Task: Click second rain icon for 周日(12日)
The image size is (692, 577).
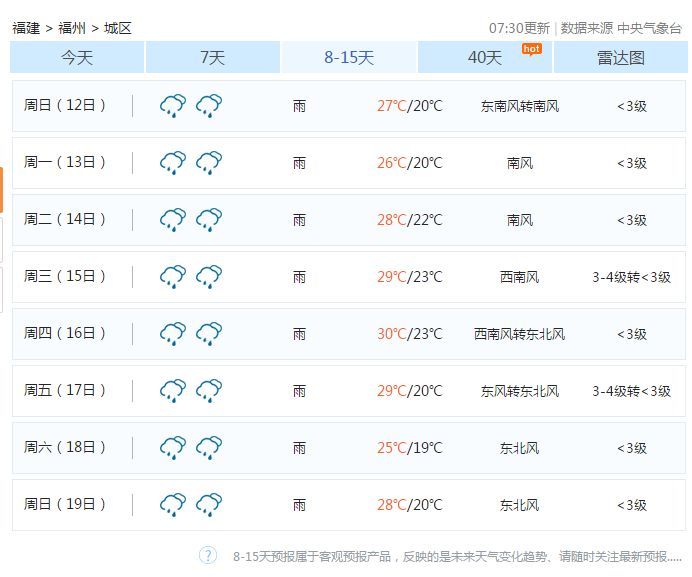Action: (x=209, y=106)
